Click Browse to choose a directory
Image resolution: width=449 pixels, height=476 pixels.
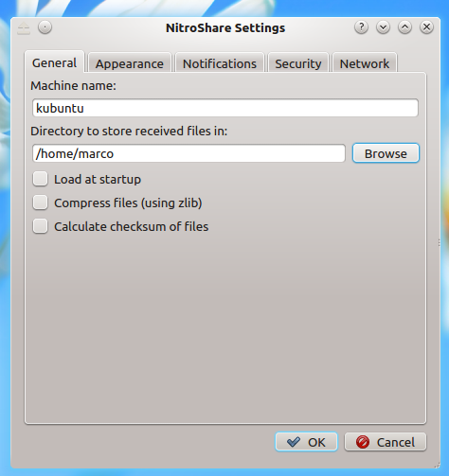click(386, 153)
